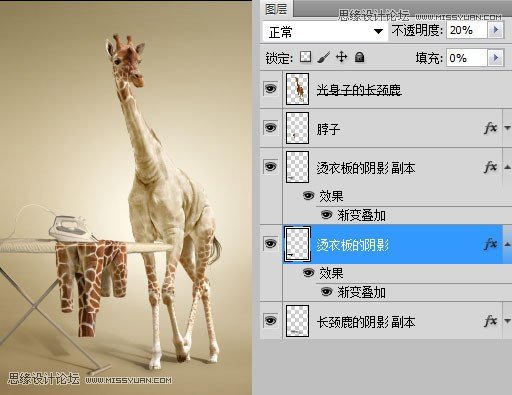Select layer name 脖子
Image resolution: width=512 pixels, height=395 pixels.
(x=328, y=129)
